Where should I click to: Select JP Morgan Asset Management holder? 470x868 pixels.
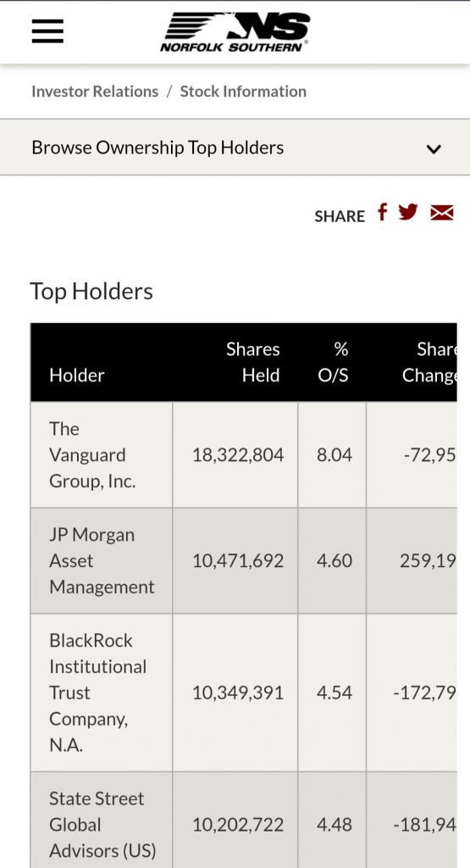(102, 561)
